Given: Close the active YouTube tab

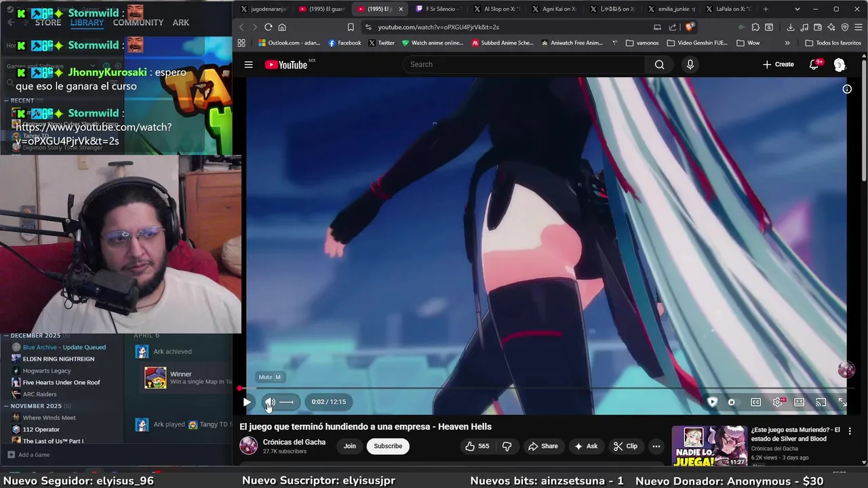Looking at the screenshot, I should [x=401, y=9].
